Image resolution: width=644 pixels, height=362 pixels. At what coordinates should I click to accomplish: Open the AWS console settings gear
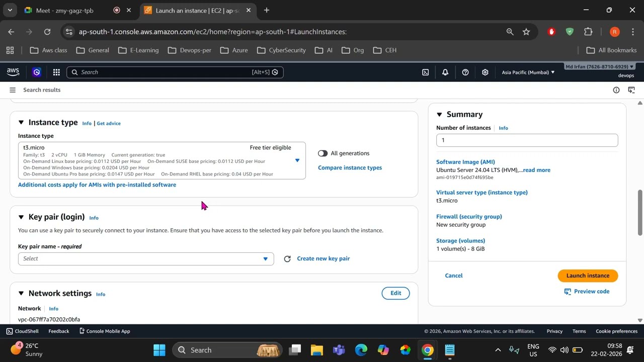[x=485, y=72]
